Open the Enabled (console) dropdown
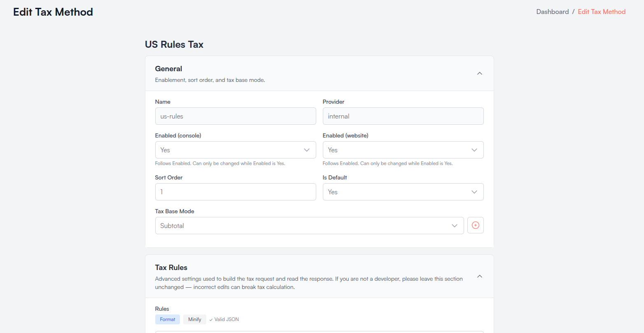 (x=236, y=150)
